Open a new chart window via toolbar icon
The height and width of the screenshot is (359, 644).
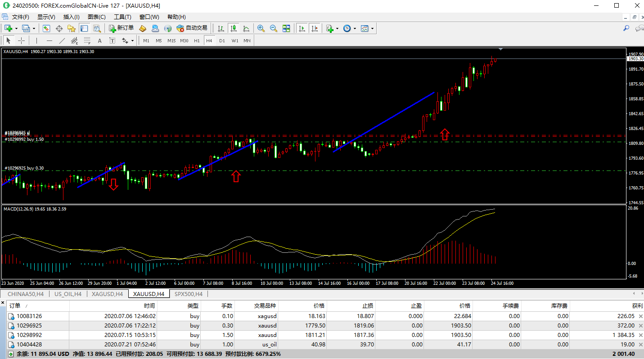coord(8,28)
